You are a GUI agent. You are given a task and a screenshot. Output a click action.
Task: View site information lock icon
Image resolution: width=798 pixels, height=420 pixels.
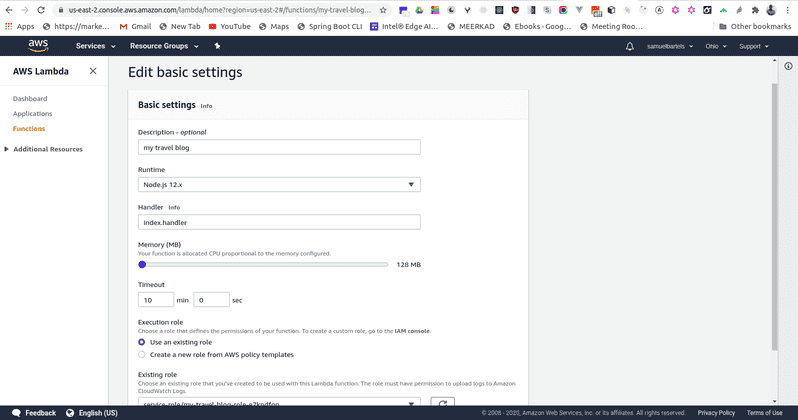point(61,10)
